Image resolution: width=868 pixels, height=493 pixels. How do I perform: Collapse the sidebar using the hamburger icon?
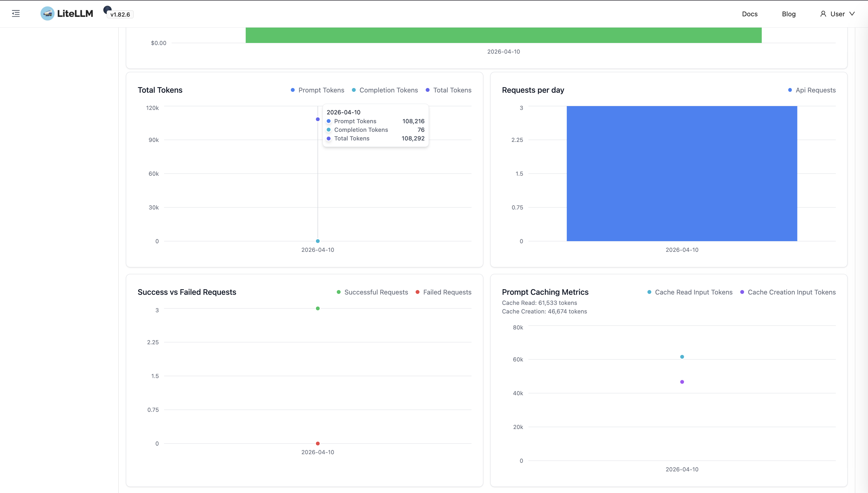tap(16, 14)
